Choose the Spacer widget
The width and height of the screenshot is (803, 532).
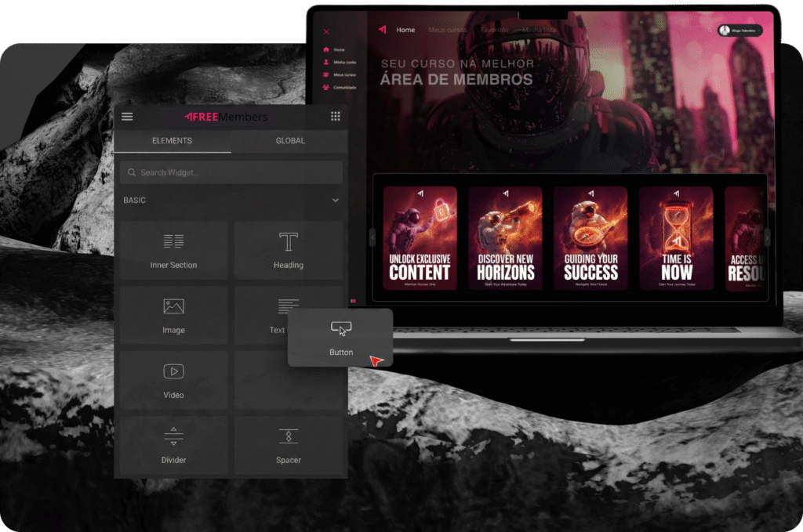click(288, 445)
